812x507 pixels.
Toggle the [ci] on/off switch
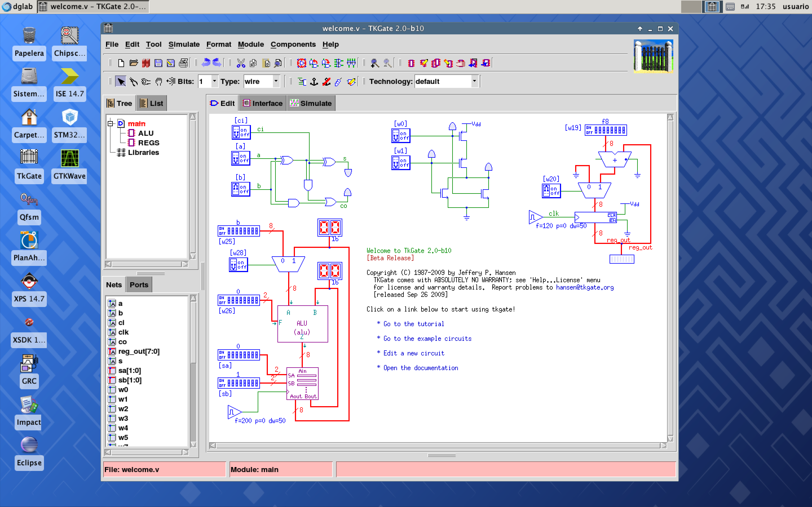pyautogui.click(x=241, y=132)
